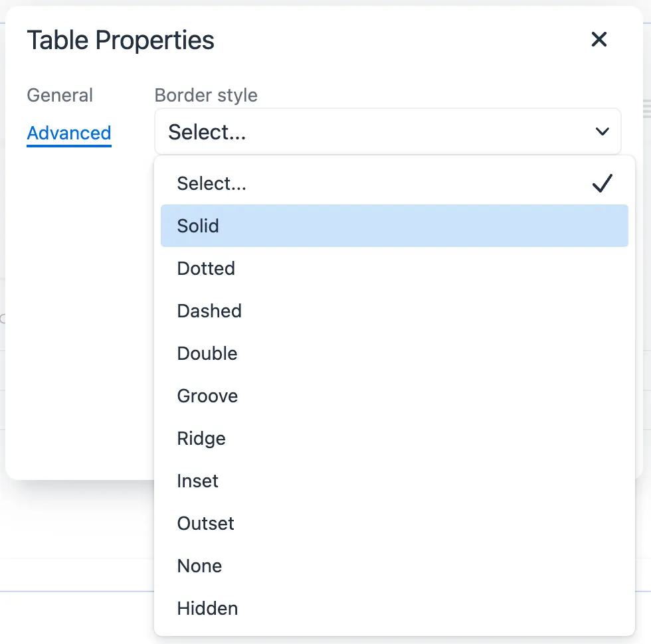The image size is (651, 644).
Task: Select Solid border style
Action: (x=198, y=226)
